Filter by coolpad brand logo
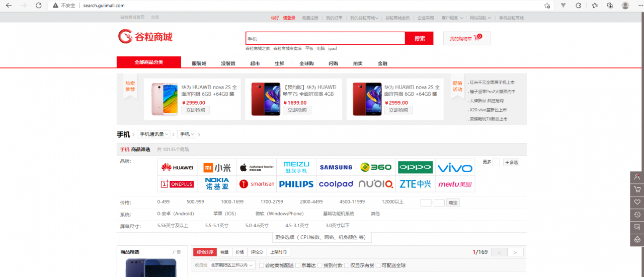The image size is (644, 277). [336, 184]
